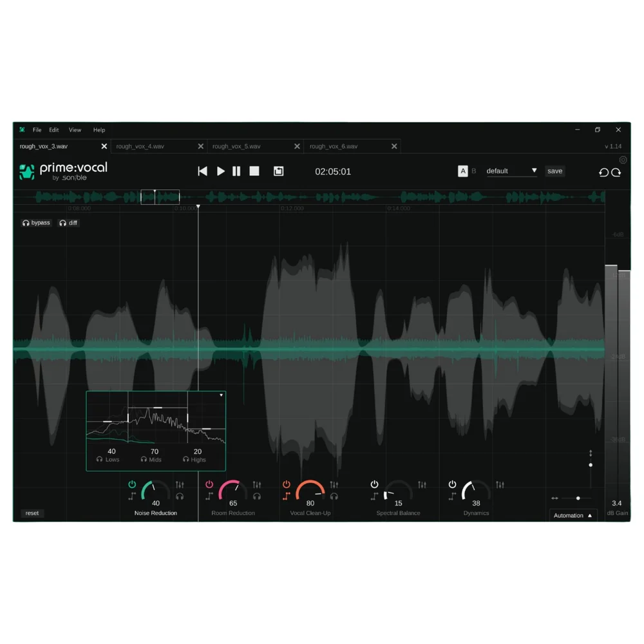Close the rough_vox_6.wav tab
This screenshot has width=644, height=644.
394,146
